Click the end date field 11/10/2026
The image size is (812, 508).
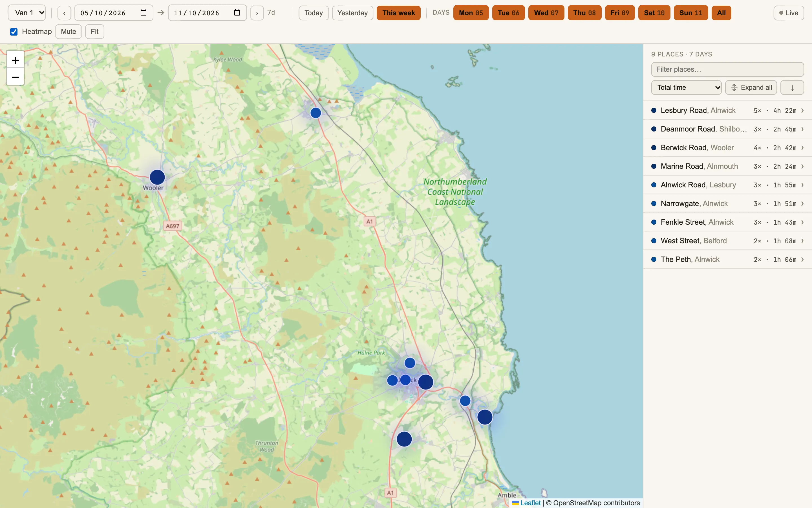207,13
